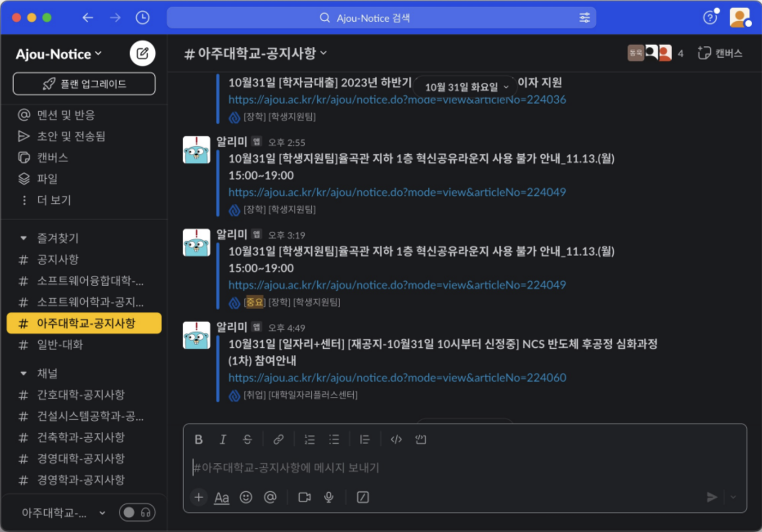
Task: Record an audio clip with microphone
Action: (329, 497)
